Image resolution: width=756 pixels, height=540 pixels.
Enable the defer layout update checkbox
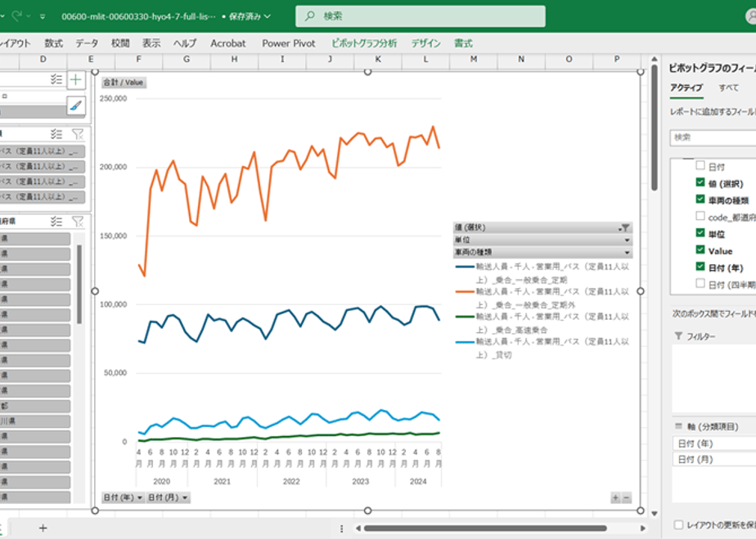tap(678, 524)
